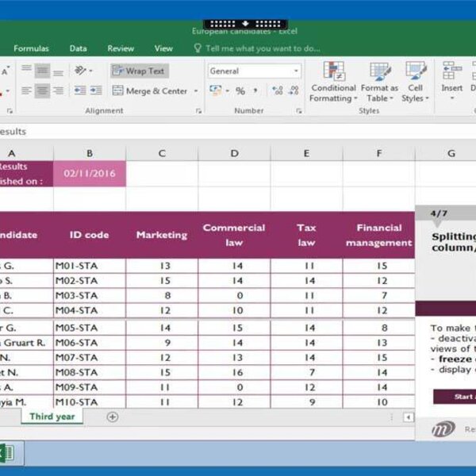The height and width of the screenshot is (476, 476).
Task: Click the Align Left icon
Action: click(27, 90)
